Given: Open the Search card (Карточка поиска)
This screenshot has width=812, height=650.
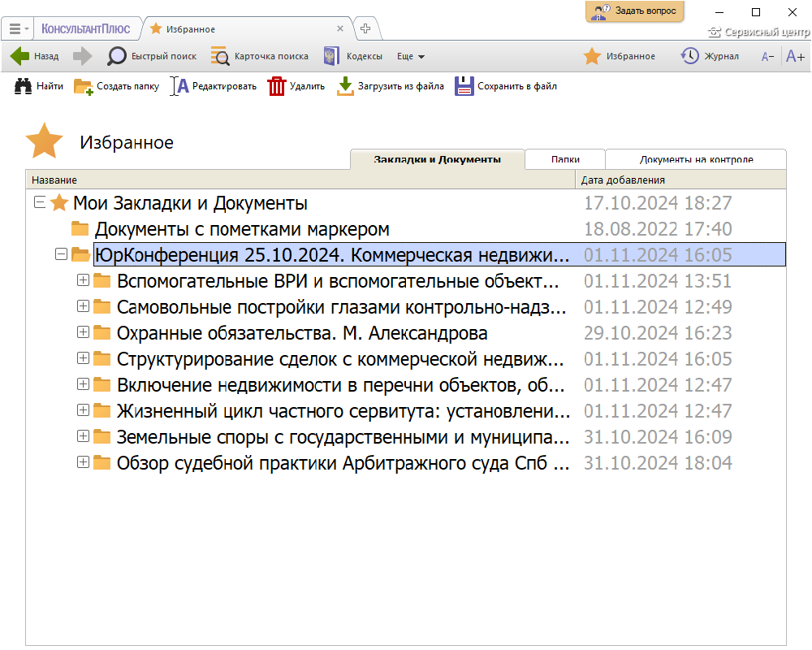Looking at the screenshot, I should [259, 56].
